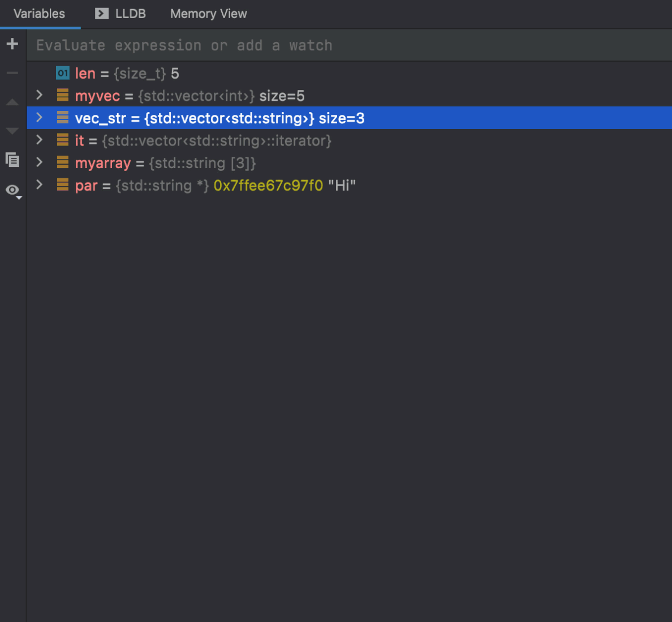Image resolution: width=672 pixels, height=622 pixels.
Task: Expand the vec_str vector to show elements
Action: [x=38, y=118]
